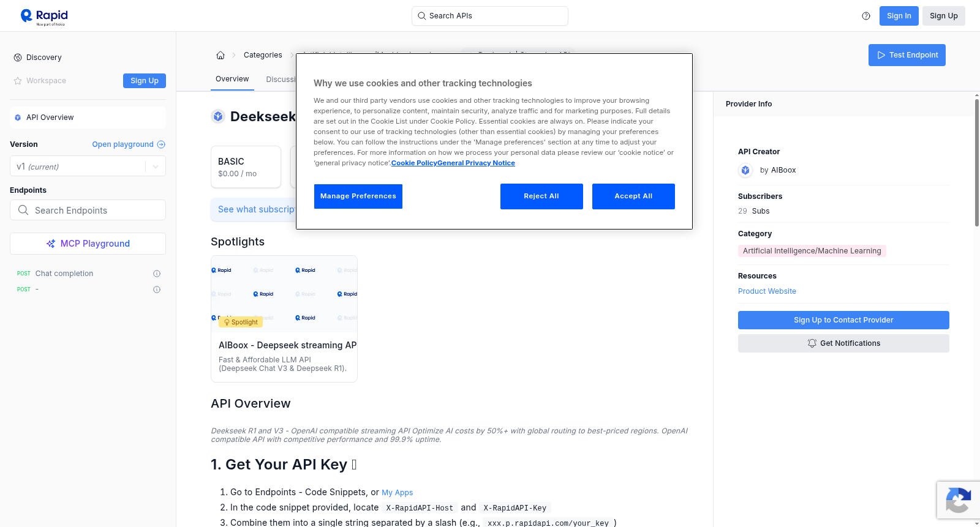The width and height of the screenshot is (980, 527).
Task: Click the AIBoox - Deepseek streaming API title
Action: tap(287, 345)
